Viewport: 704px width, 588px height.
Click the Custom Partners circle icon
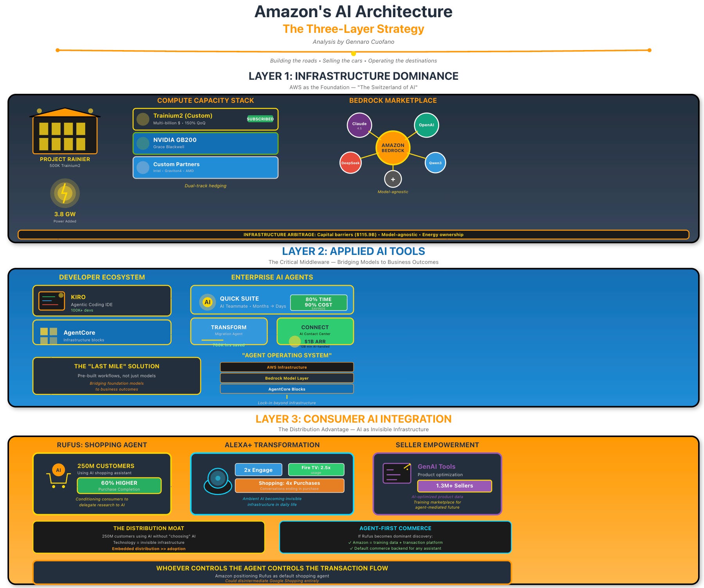click(x=143, y=167)
